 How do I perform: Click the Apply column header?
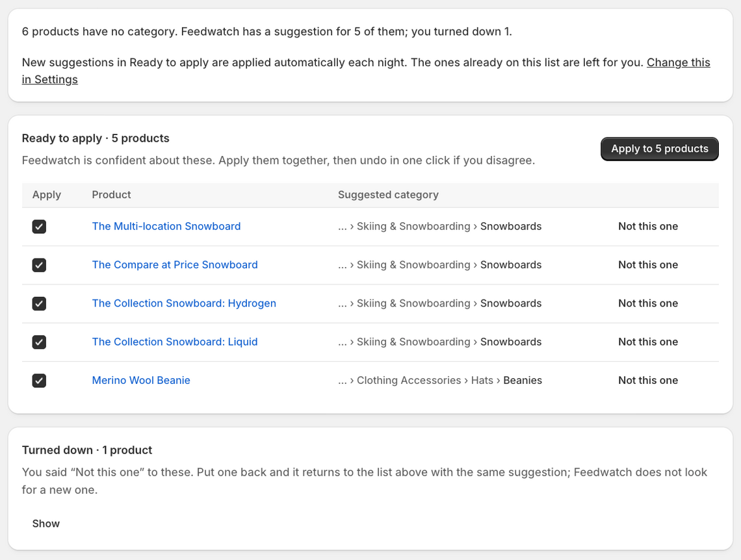coord(46,194)
